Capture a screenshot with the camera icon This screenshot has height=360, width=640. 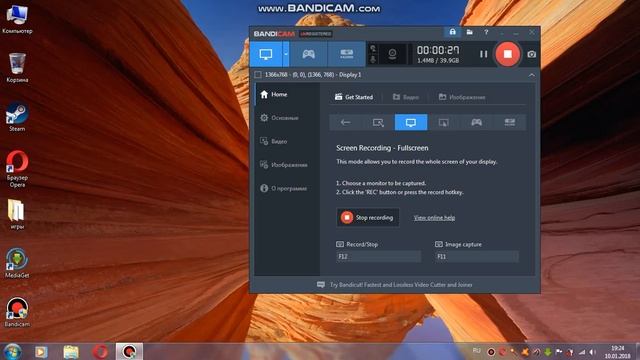531,54
